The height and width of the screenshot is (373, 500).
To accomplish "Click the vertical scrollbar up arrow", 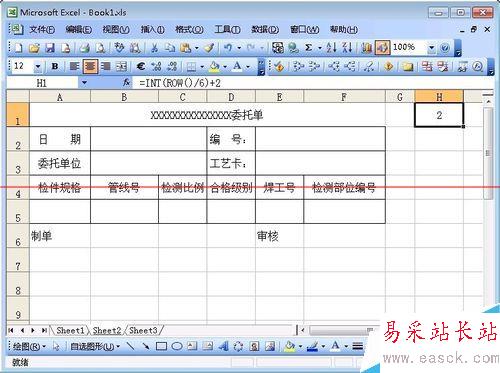I will click(x=488, y=100).
